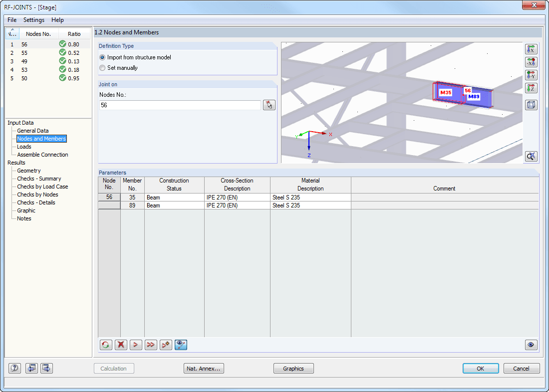
Task: Open Assemble Connection item
Action: coord(43,155)
